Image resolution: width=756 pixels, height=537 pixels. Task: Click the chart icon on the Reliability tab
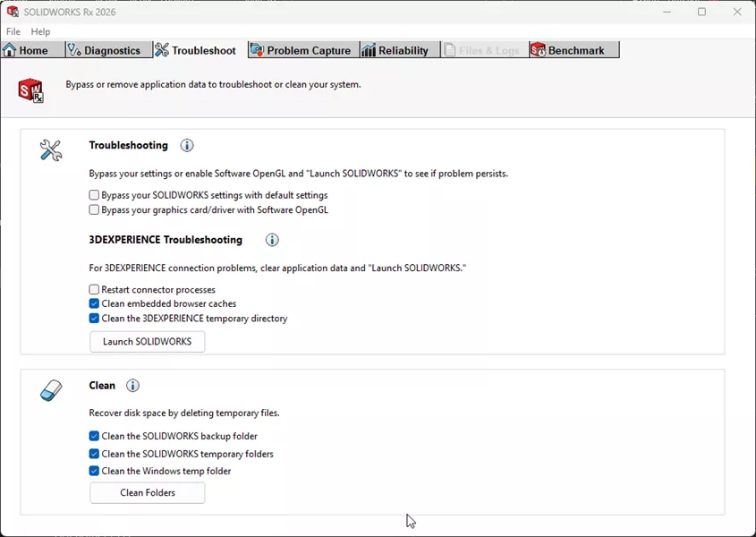point(367,50)
